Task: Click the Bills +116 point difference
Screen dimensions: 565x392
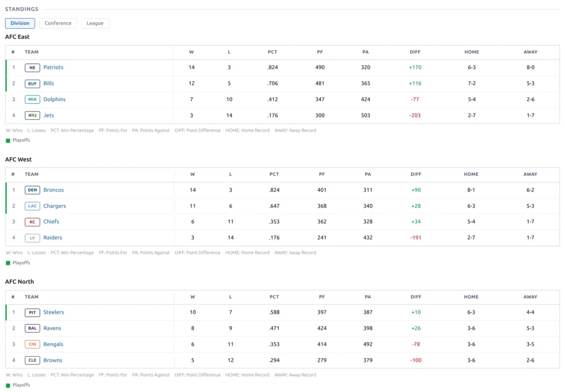Action: click(415, 83)
